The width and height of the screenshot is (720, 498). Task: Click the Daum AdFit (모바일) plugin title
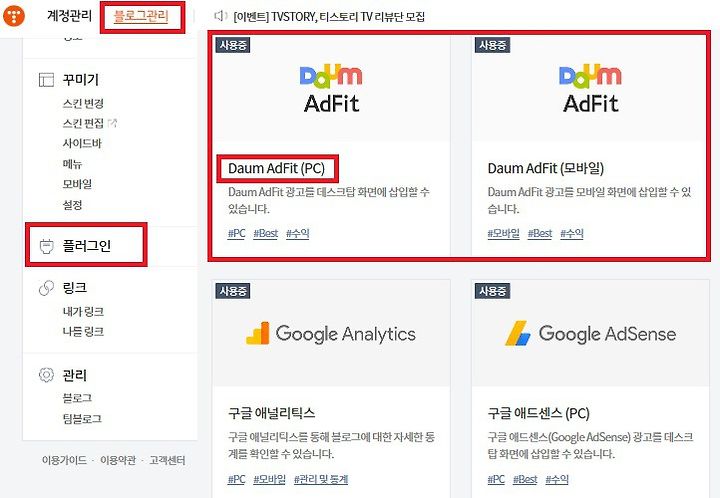pyautogui.click(x=546, y=168)
